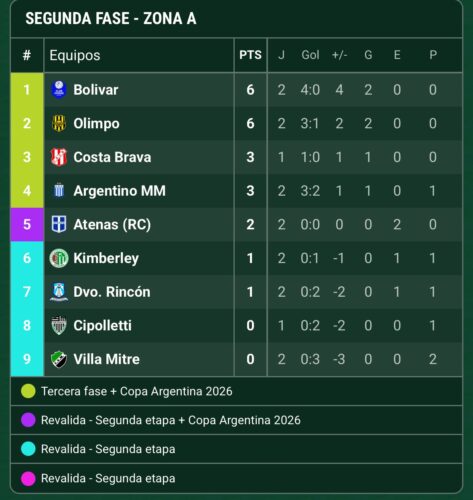Click the yellow-green Tercera fase legend dot
The width and height of the screenshot is (473, 500).
point(28,391)
